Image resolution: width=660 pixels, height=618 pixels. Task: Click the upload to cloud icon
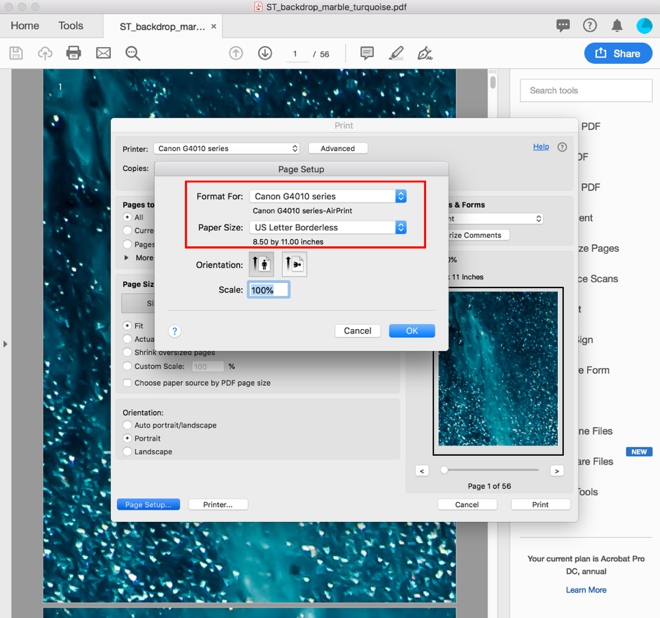(x=45, y=53)
